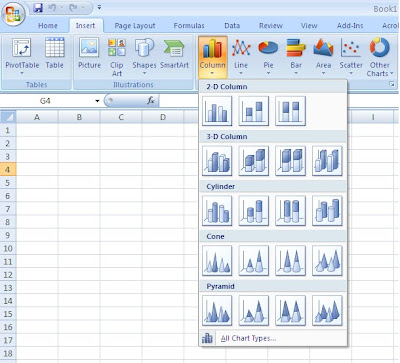Viewport: 400px width, 363px height.
Task: Choose 3-D Pyramid chart
Action: coord(327,311)
